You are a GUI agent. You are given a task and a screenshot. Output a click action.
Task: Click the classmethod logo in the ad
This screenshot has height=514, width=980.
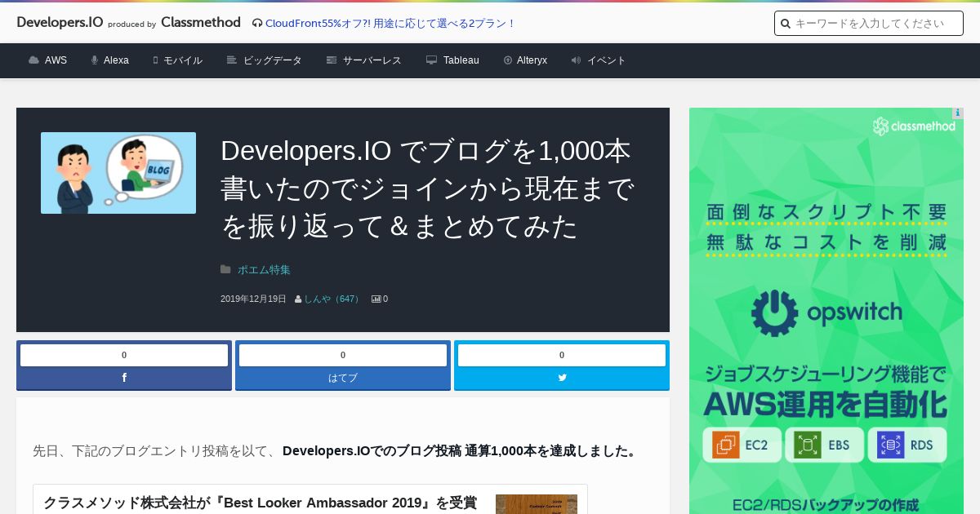pyautogui.click(x=914, y=126)
